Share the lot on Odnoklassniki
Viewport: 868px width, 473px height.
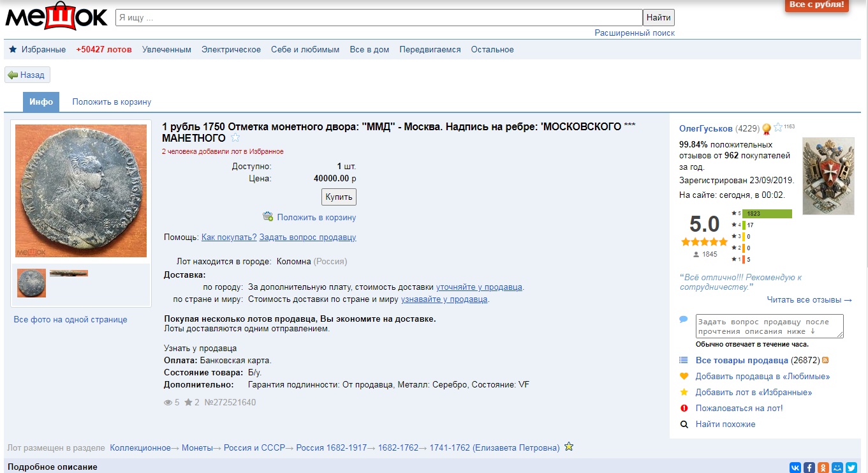click(823, 467)
